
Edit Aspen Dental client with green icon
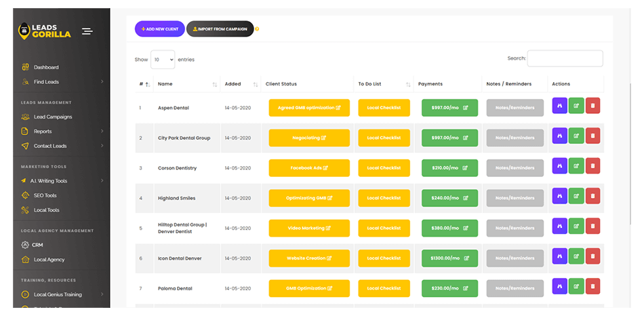click(x=576, y=106)
